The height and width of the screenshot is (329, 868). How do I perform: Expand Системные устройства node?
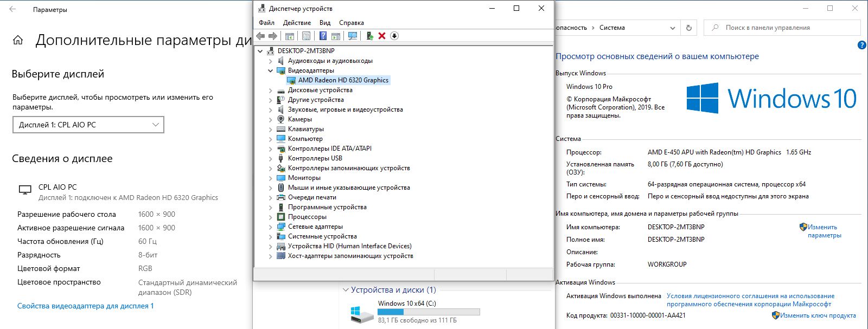pos(271,236)
